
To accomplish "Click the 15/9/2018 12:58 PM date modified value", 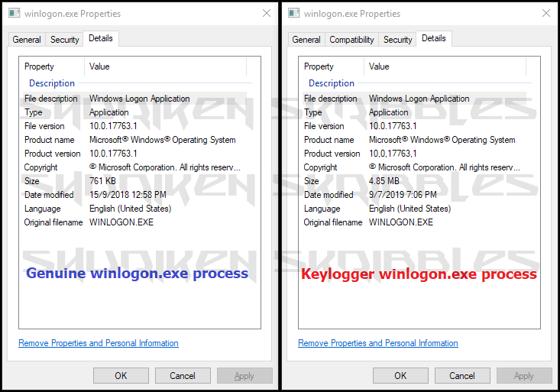I will pyautogui.click(x=126, y=195).
